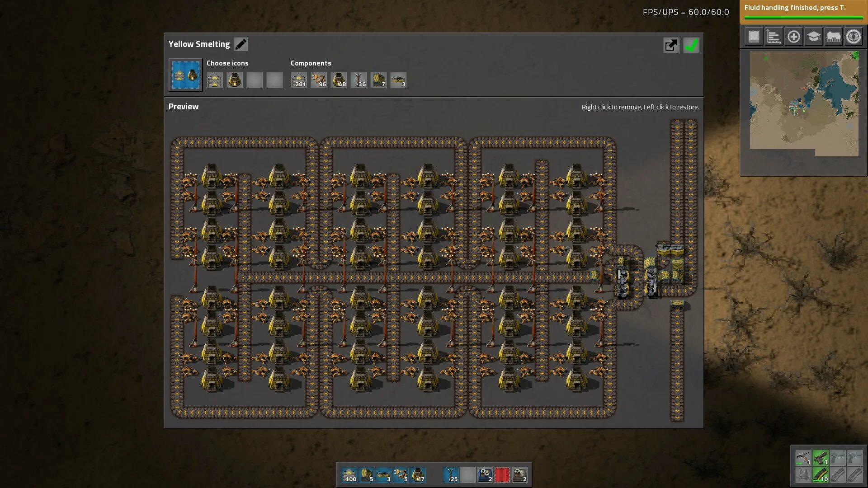Select the main blueprint icon thumbnail
The height and width of the screenshot is (488, 868).
coord(186,75)
